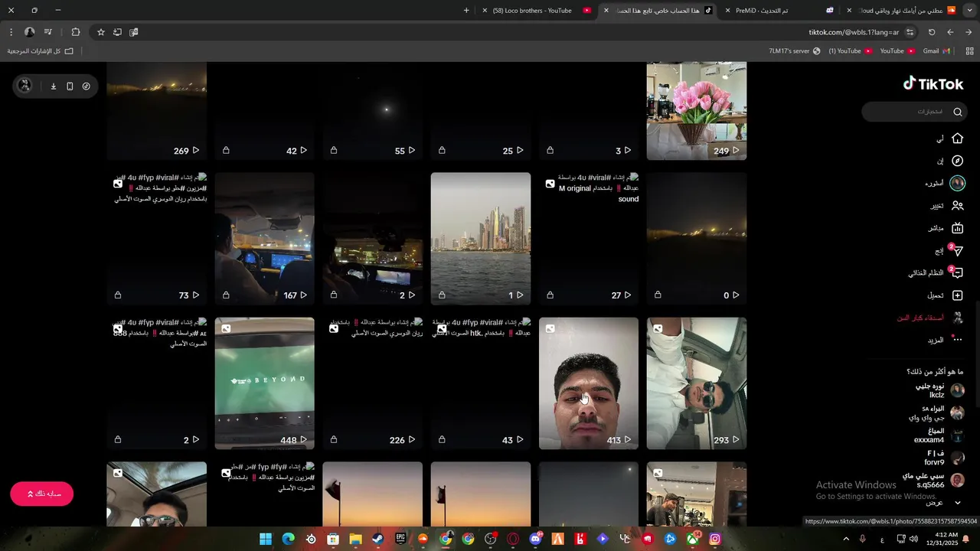
Task: Open the Home icon in TikTok sidebar
Action: pyautogui.click(x=957, y=139)
